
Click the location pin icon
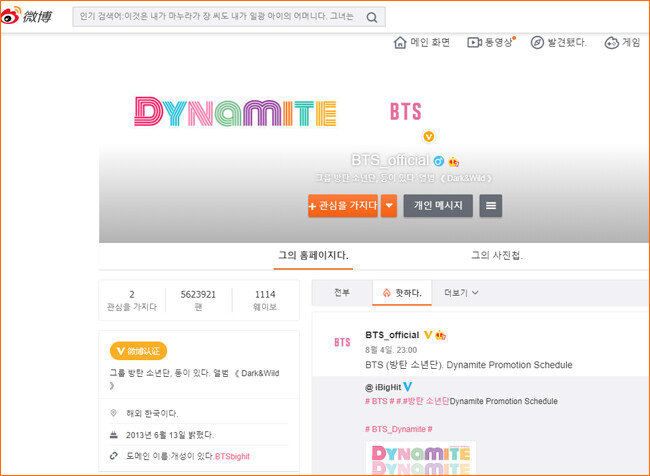[113, 413]
